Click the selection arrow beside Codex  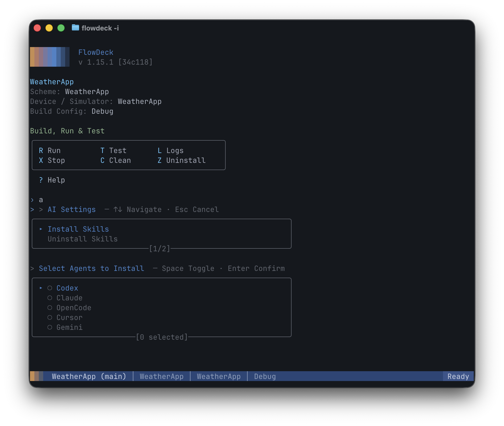(41, 288)
